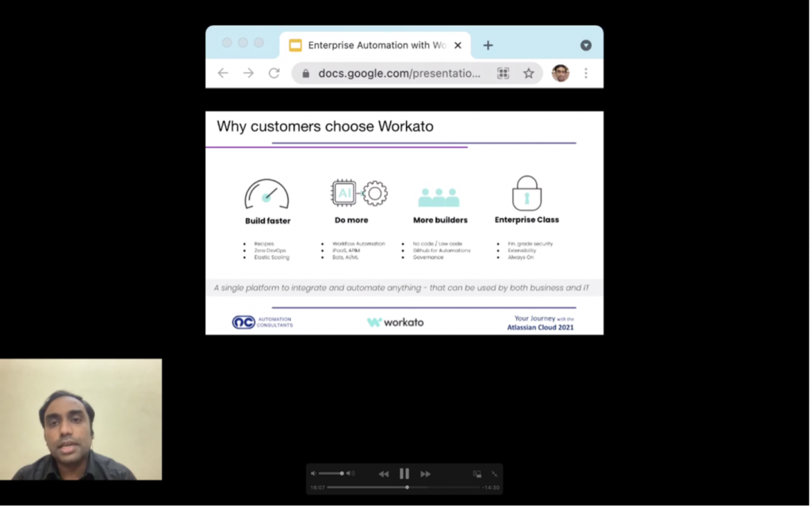Click the Always On bullet
Image resolution: width=812 pixels, height=508 pixels.
tap(520, 257)
